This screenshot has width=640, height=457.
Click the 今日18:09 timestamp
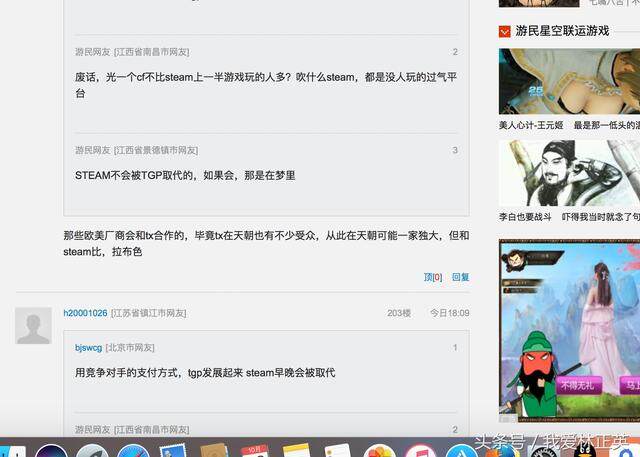pos(449,313)
